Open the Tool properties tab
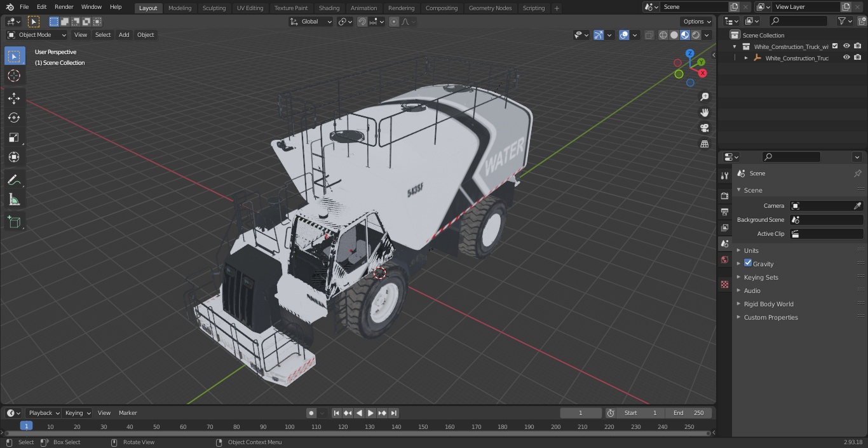 tap(724, 176)
